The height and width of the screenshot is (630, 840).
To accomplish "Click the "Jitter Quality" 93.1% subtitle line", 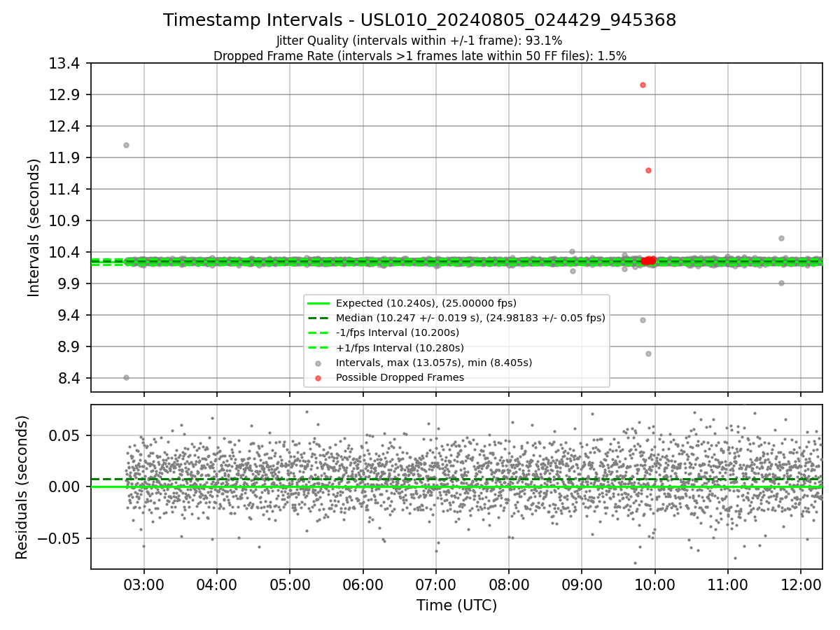I will [419, 41].
